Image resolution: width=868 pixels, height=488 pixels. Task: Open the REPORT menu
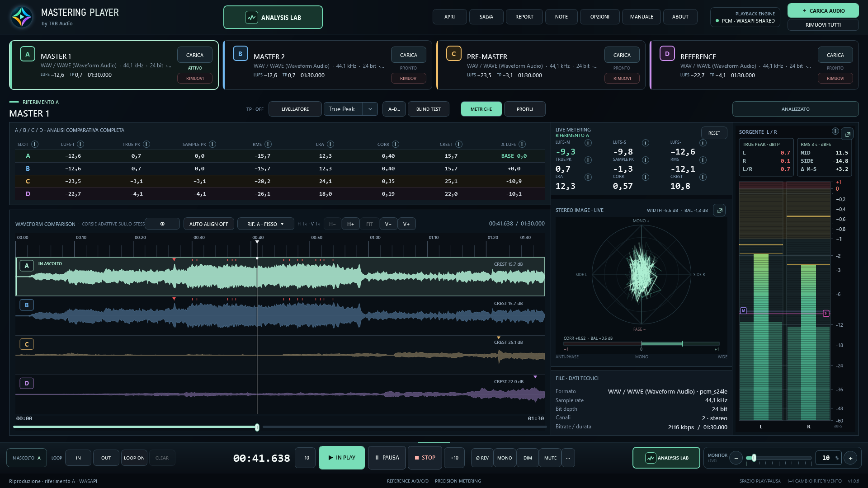point(524,17)
